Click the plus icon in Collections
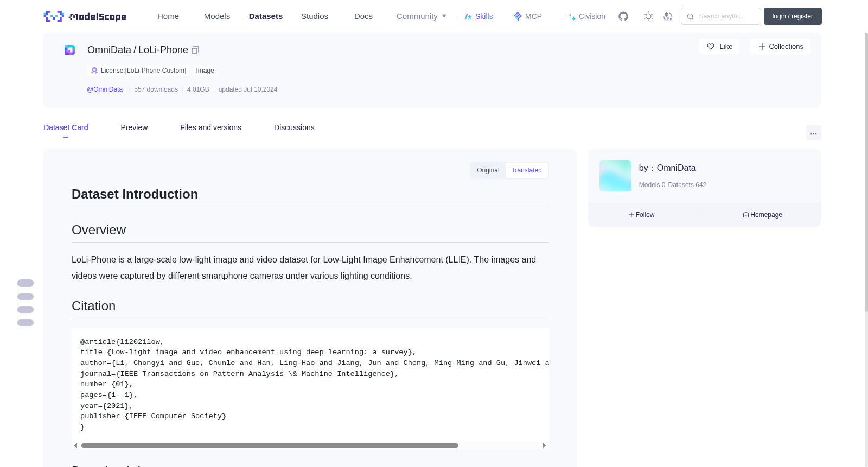Viewport: 868px width, 467px height. tap(762, 47)
